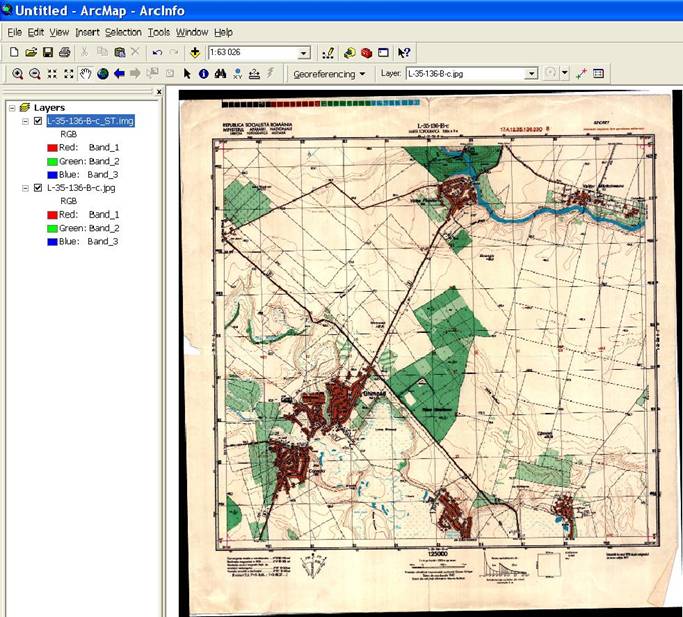Open the View Link Table icon
This screenshot has height=617, width=683.
pyautogui.click(x=599, y=74)
